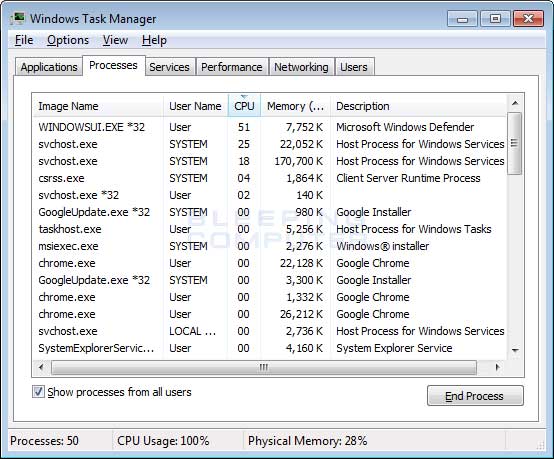Maximize the Task Manager window
Viewport: 554px width, 459px height.
pyautogui.click(x=495, y=19)
